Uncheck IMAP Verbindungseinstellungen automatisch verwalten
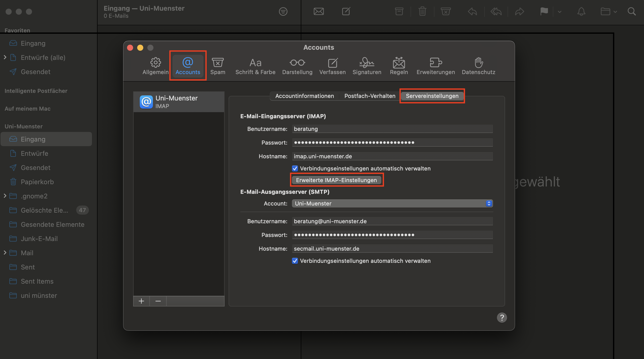Viewport: 644px width, 359px height. click(x=295, y=168)
